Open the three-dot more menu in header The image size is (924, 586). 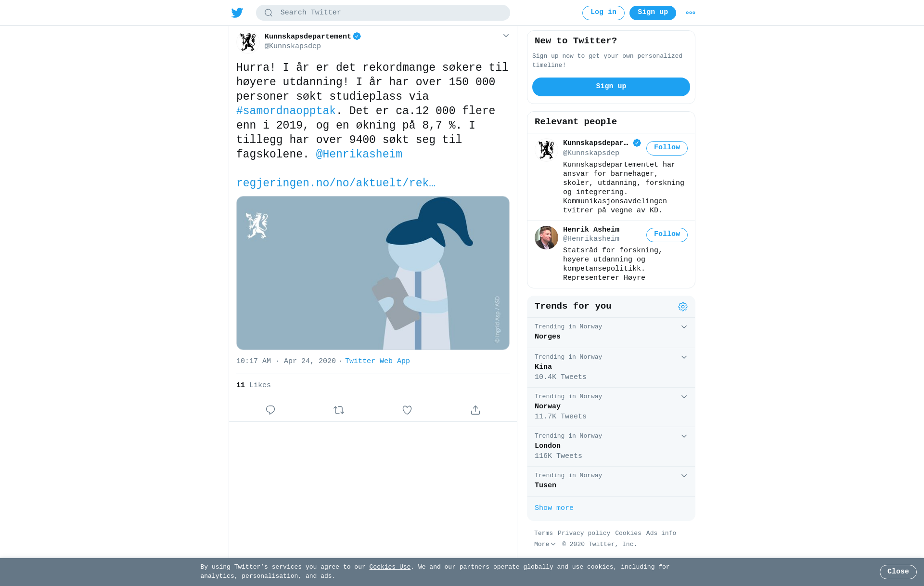691,13
